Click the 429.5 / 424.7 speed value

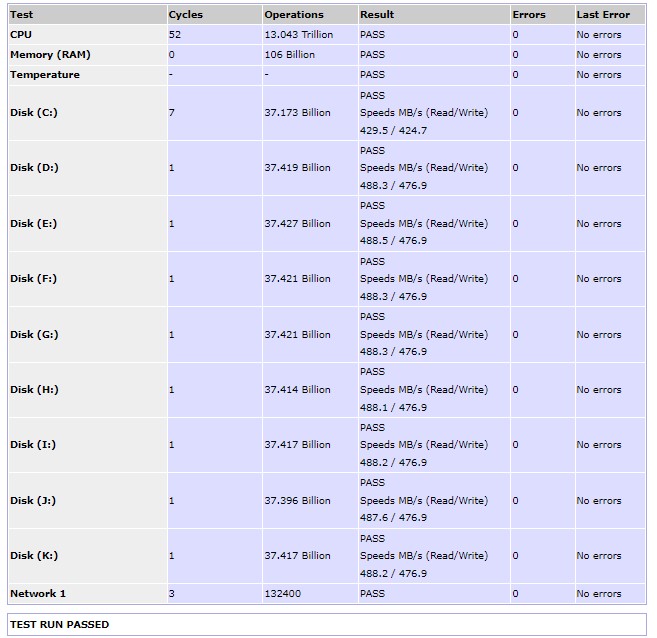click(x=393, y=131)
